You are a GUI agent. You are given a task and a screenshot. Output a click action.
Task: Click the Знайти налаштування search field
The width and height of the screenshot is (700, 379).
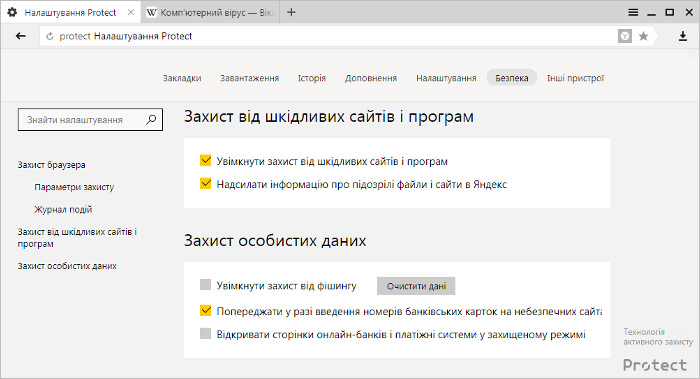tap(90, 120)
